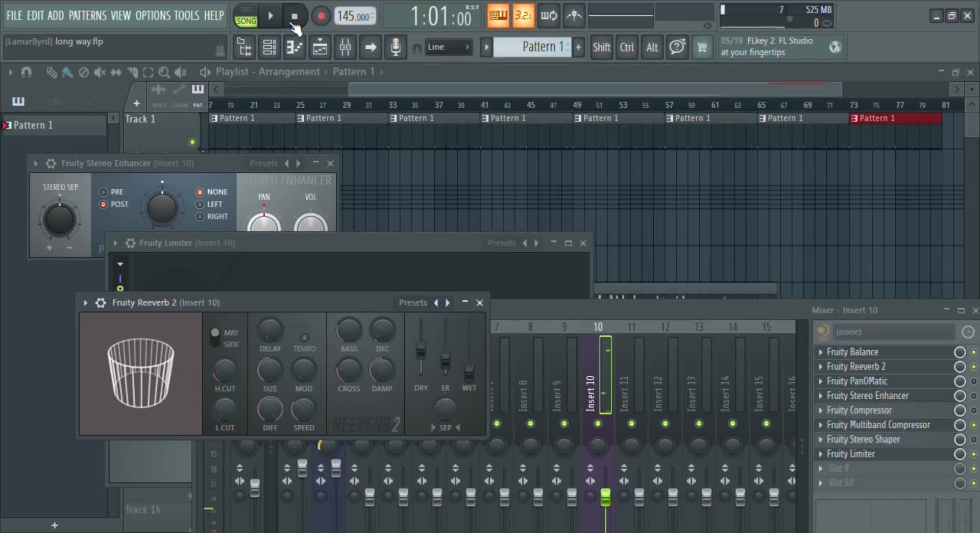This screenshot has width=980, height=533.
Task: Toggle typing keyboard to piano icon
Action: tap(498, 16)
